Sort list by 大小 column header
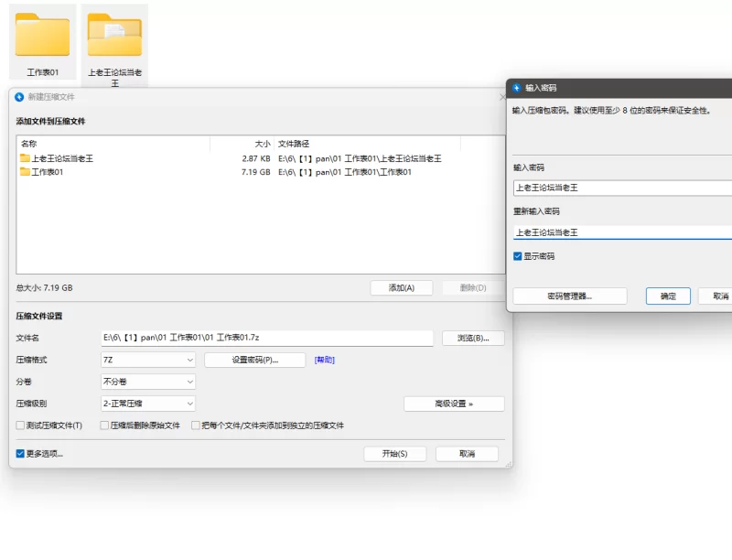 click(242, 144)
